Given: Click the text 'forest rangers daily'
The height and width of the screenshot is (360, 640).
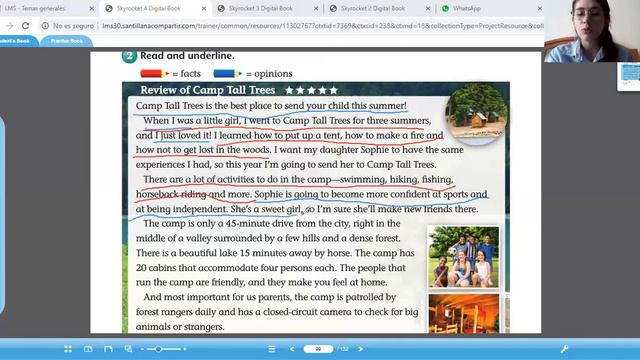Looking at the screenshot, I should pos(176,312).
